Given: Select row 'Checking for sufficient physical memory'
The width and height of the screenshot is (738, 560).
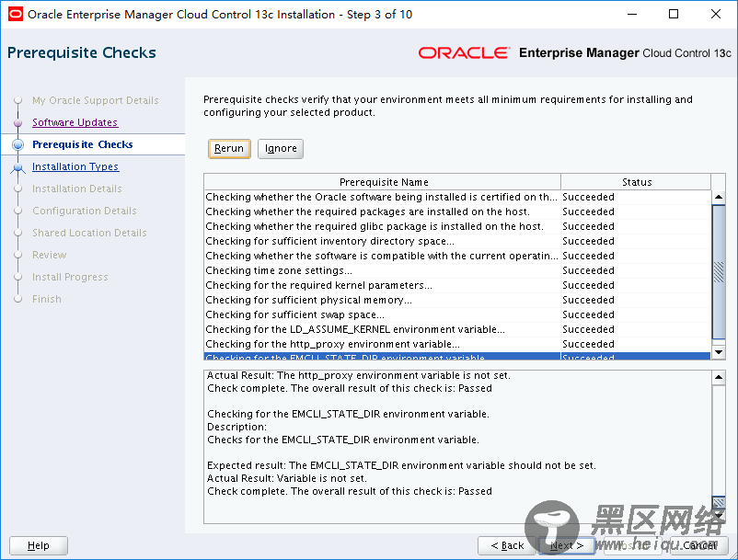Looking at the screenshot, I should [457, 300].
